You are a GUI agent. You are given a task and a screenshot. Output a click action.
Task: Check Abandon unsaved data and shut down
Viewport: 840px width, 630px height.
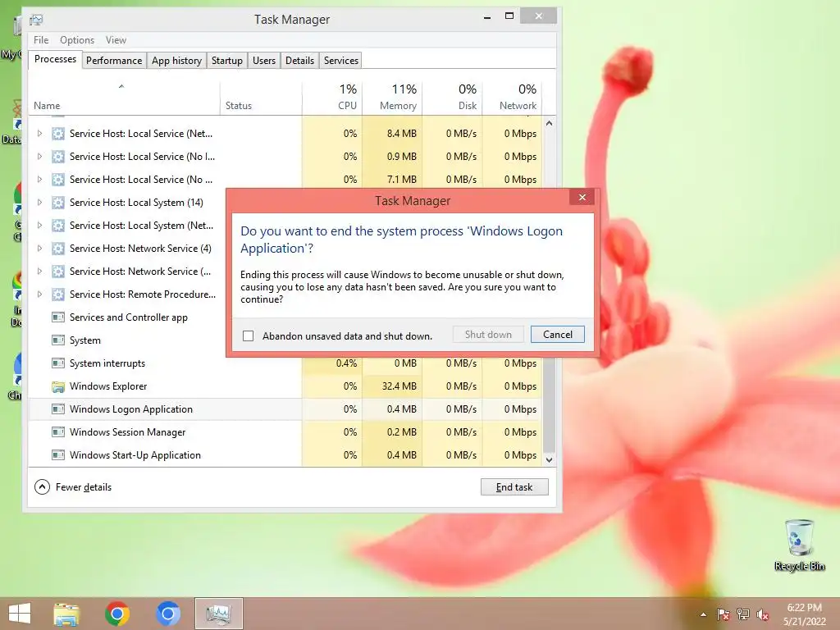(248, 336)
